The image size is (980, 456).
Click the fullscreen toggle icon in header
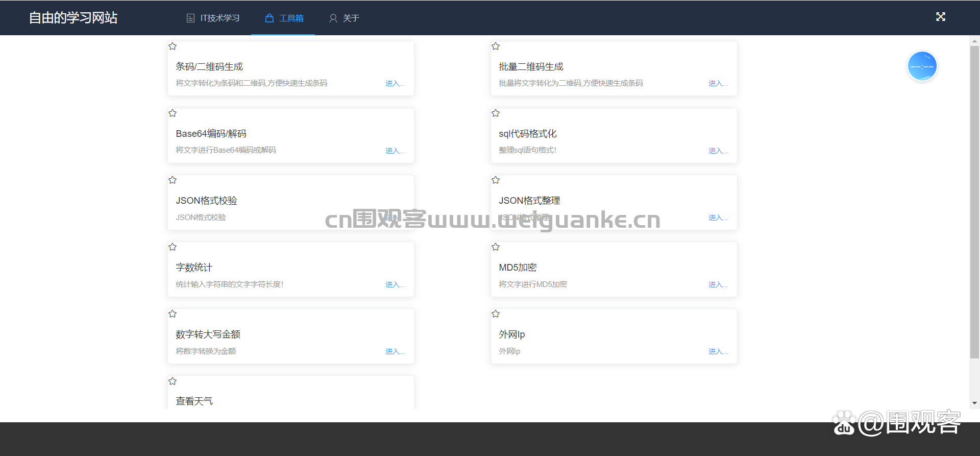coord(941,17)
